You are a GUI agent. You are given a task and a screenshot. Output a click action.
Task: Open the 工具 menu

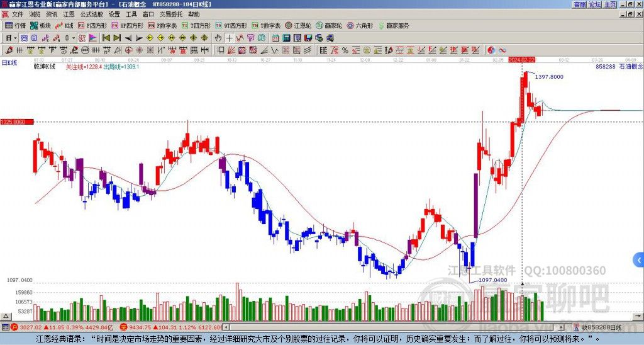(131, 14)
